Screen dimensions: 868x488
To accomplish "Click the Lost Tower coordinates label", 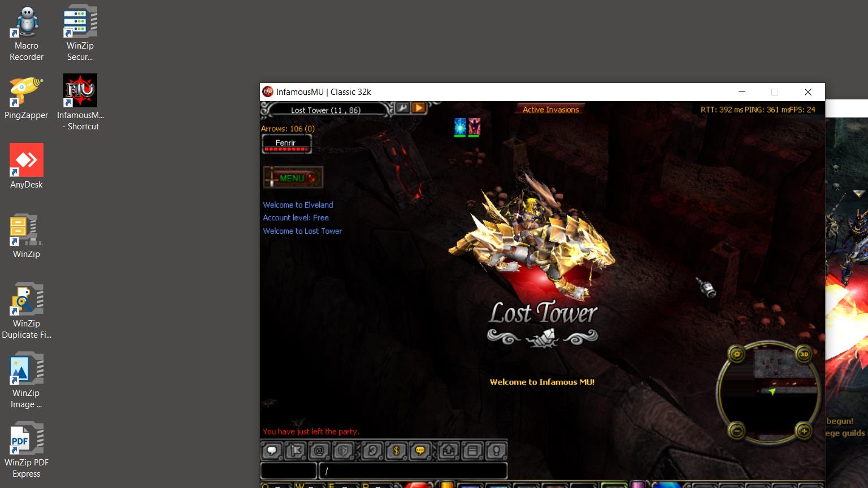I will pyautogui.click(x=325, y=110).
